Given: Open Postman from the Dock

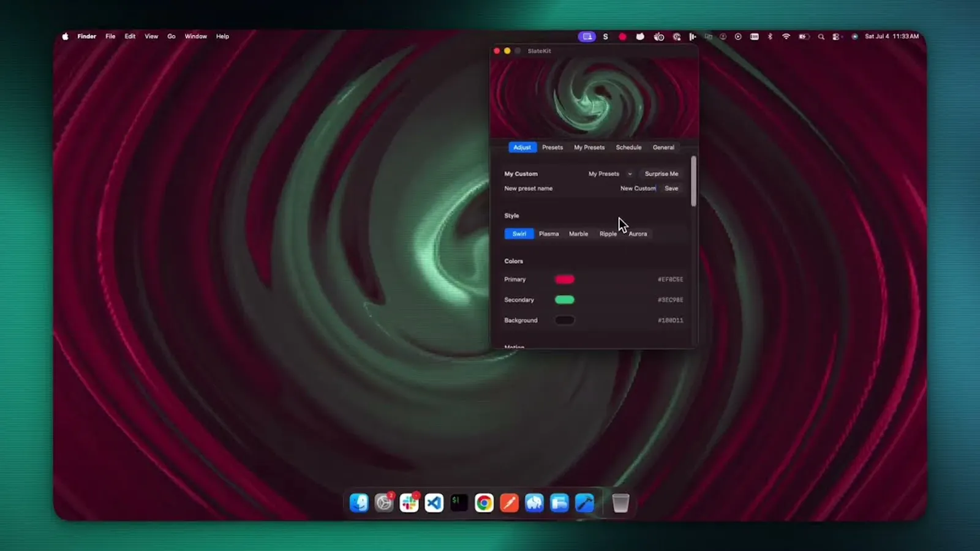Looking at the screenshot, I should click(509, 503).
